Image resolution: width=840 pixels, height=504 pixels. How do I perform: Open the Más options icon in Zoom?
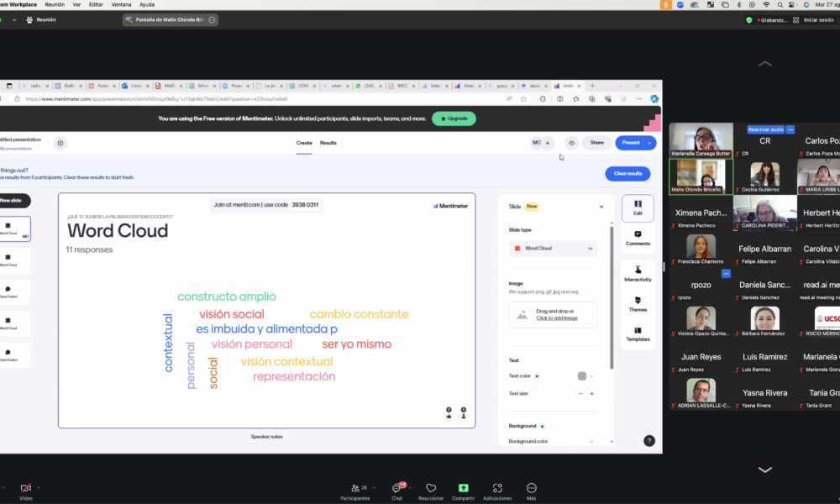tap(532, 488)
